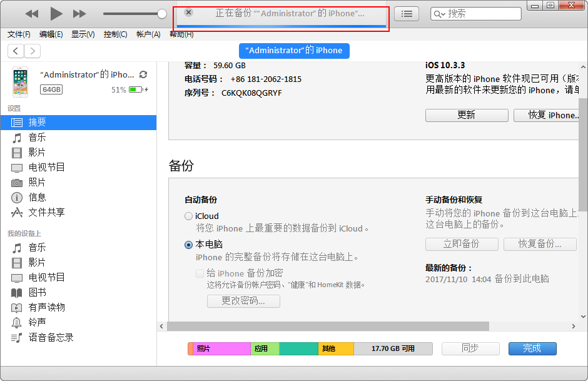This screenshot has width=588, height=381.
Task: Click the iOS 10.3.3 version text
Action: click(x=445, y=65)
